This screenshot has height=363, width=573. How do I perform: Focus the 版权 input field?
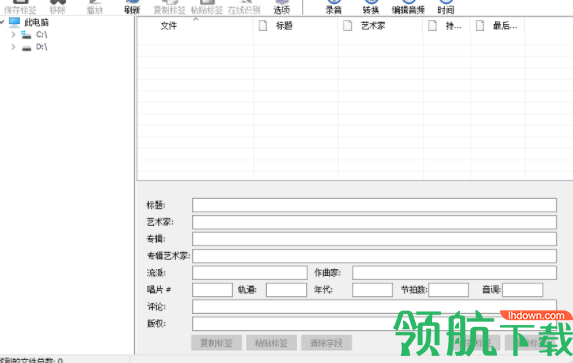[374, 324]
